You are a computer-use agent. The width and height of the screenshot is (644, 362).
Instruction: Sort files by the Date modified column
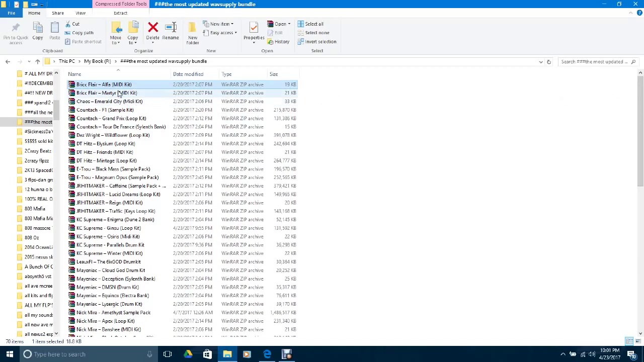pos(188,74)
